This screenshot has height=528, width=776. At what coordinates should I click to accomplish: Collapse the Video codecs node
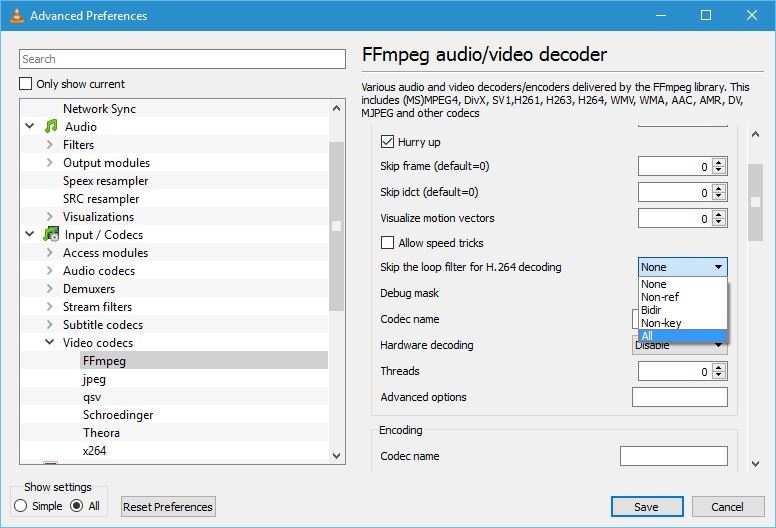point(49,342)
